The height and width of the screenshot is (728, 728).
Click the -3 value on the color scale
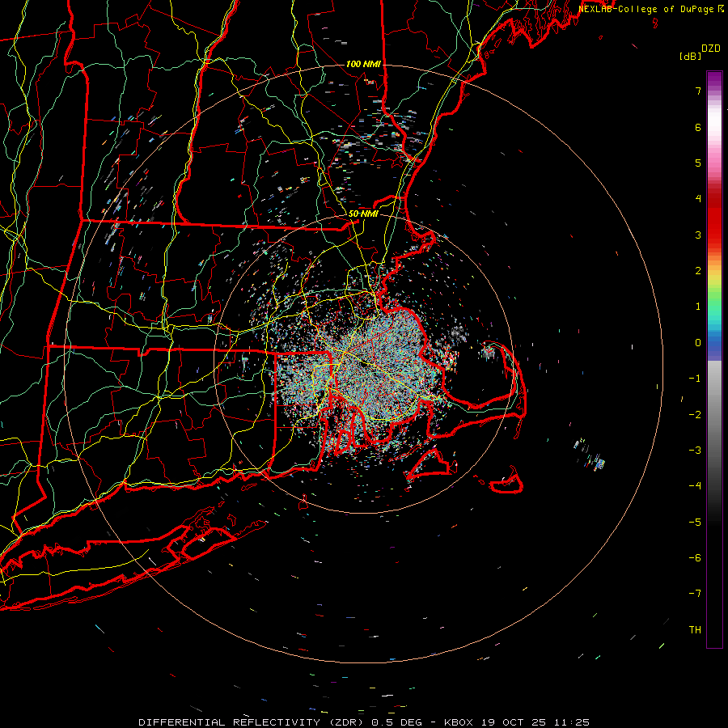[695, 451]
